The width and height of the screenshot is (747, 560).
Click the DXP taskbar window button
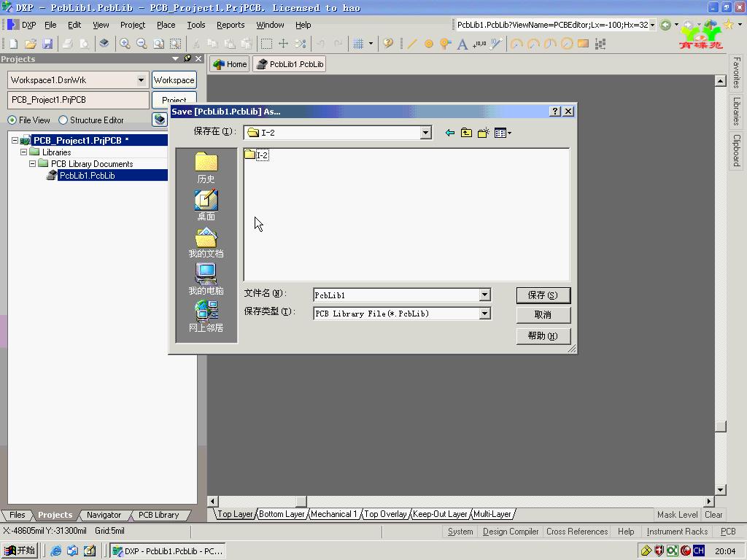click(168, 551)
